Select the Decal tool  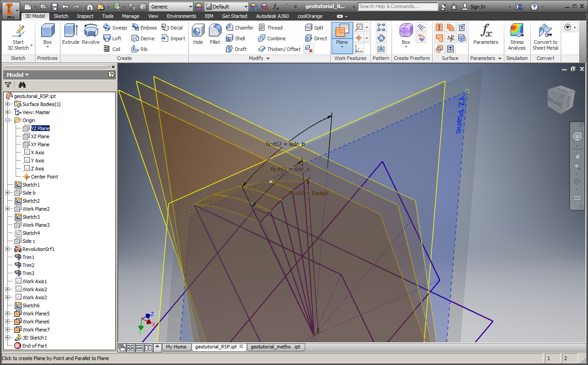172,28
